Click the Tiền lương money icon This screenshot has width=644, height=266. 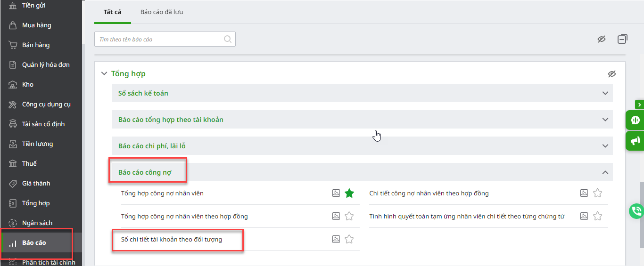point(13,144)
